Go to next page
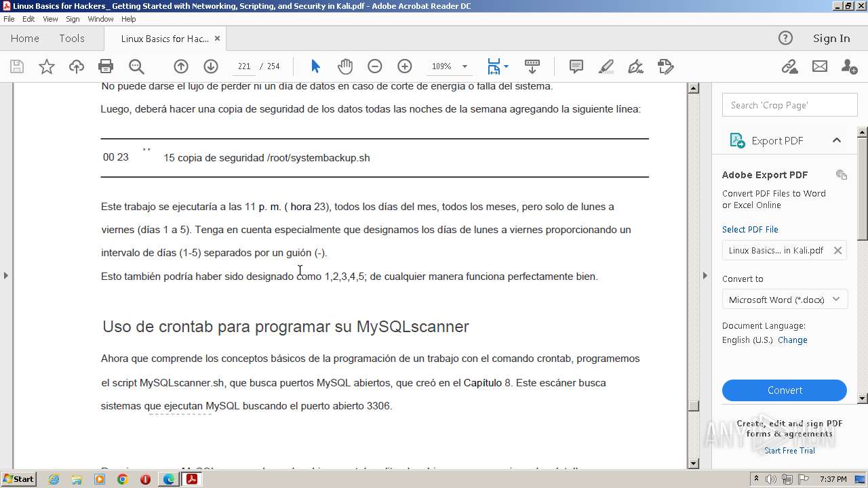Viewport: 868px width, 488px height. (211, 66)
